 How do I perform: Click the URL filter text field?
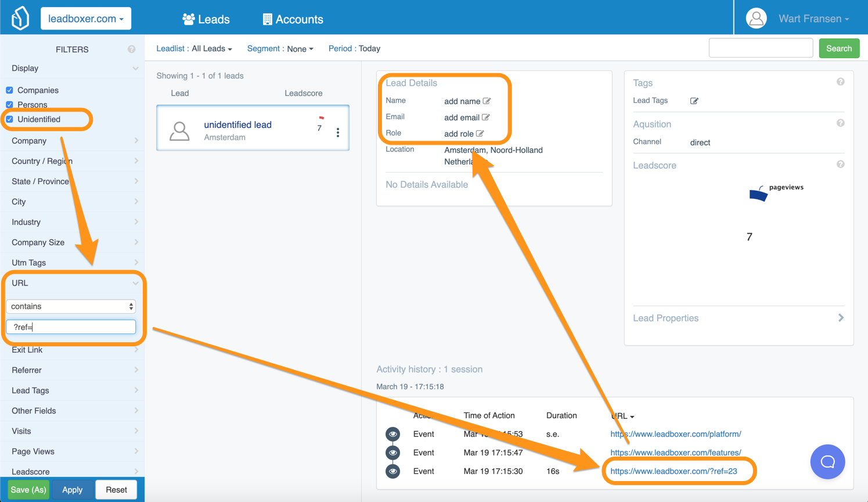point(71,327)
